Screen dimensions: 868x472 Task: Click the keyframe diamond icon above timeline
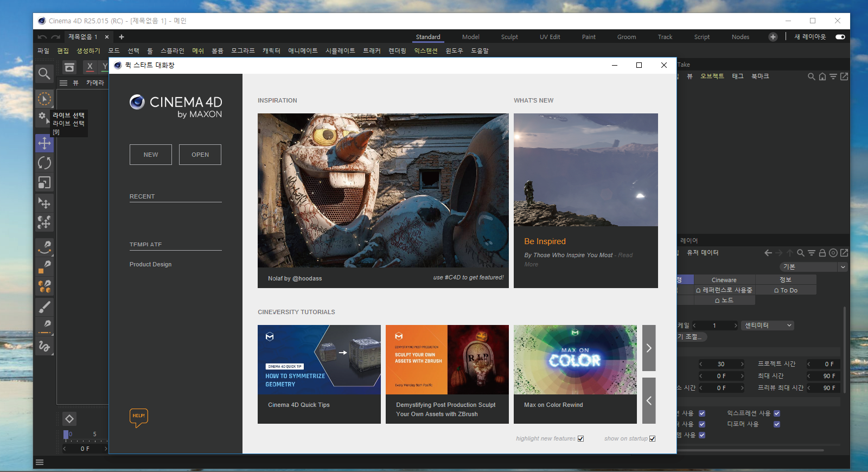[69, 419]
